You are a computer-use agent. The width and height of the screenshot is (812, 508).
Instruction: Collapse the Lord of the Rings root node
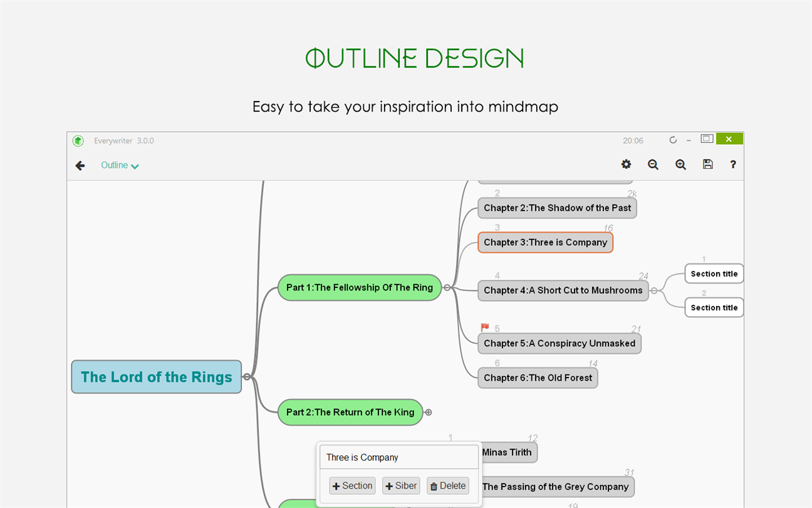pyautogui.click(x=247, y=377)
